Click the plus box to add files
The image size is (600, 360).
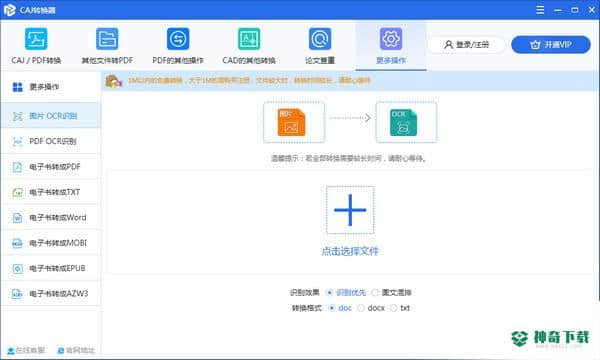tap(350, 210)
